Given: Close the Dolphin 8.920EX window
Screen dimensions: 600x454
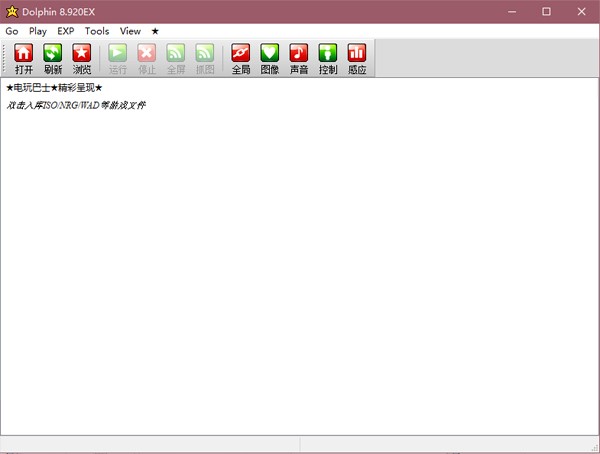Looking at the screenshot, I should click(x=582, y=11).
